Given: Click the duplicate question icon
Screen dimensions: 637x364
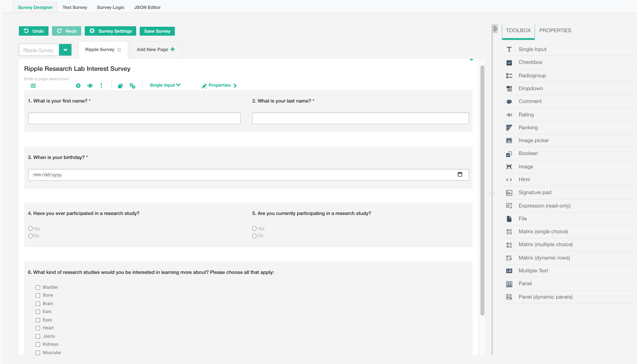Looking at the screenshot, I should click(x=120, y=86).
